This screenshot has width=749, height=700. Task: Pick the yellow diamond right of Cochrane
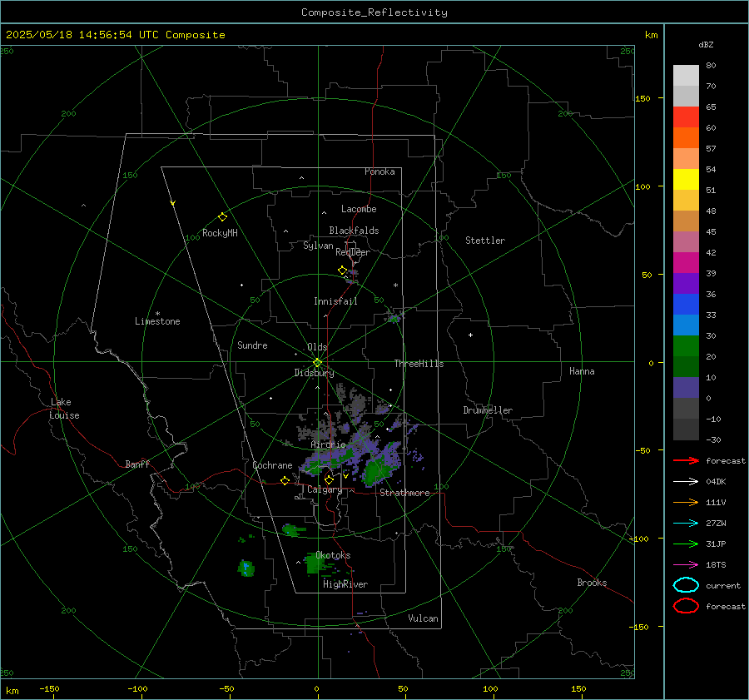pyautogui.click(x=285, y=480)
